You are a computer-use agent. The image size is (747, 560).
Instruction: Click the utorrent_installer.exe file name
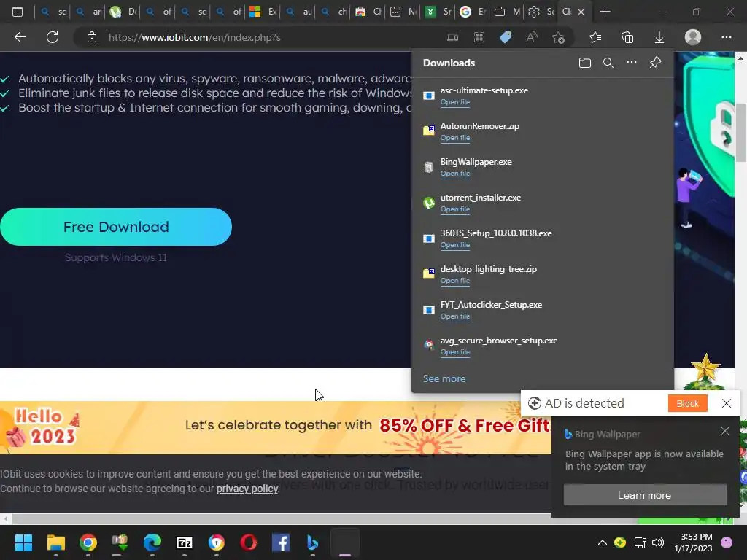[480, 198]
